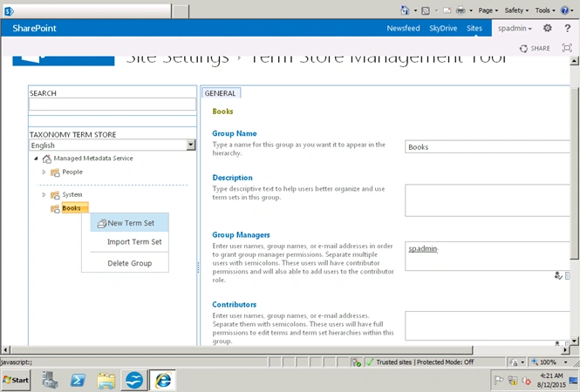Open the English language dropdown

coord(113,145)
